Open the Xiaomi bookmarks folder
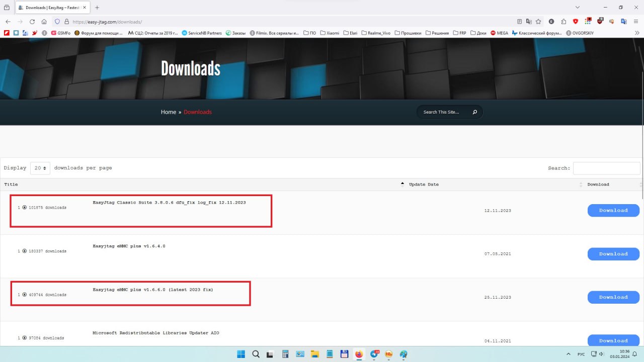644x362 pixels. click(330, 33)
